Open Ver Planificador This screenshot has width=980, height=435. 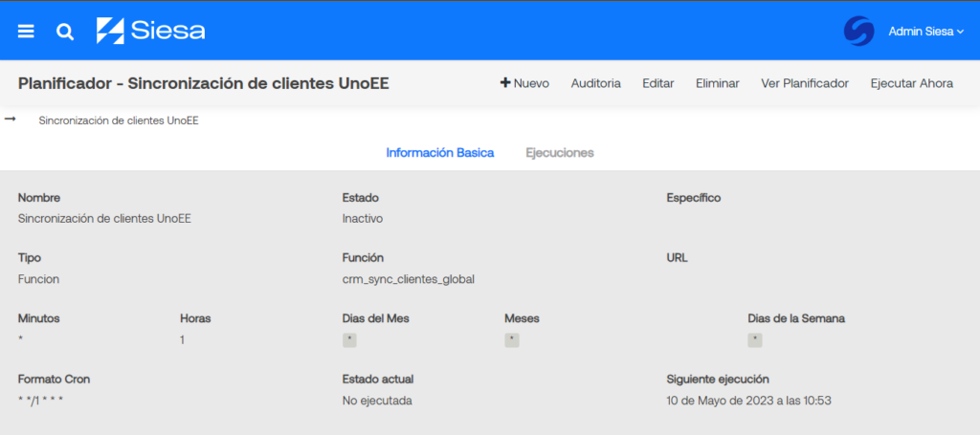804,83
